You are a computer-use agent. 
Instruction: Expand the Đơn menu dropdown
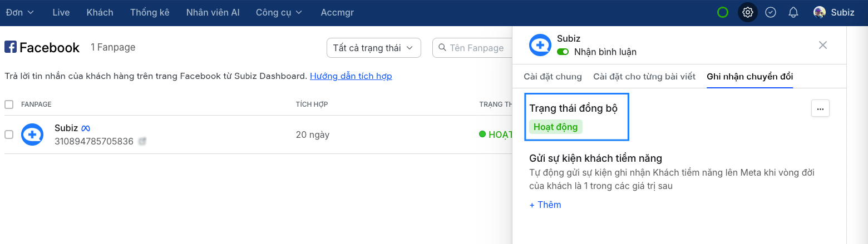(20, 12)
